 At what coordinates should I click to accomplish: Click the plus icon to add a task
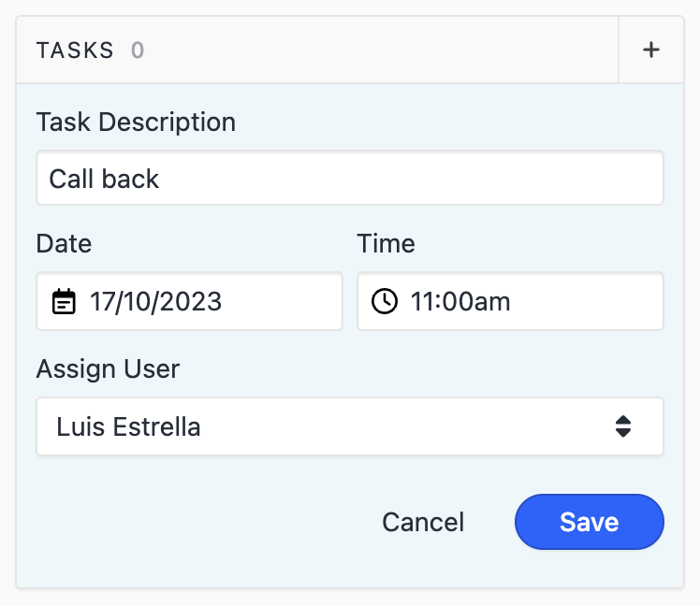tap(651, 50)
